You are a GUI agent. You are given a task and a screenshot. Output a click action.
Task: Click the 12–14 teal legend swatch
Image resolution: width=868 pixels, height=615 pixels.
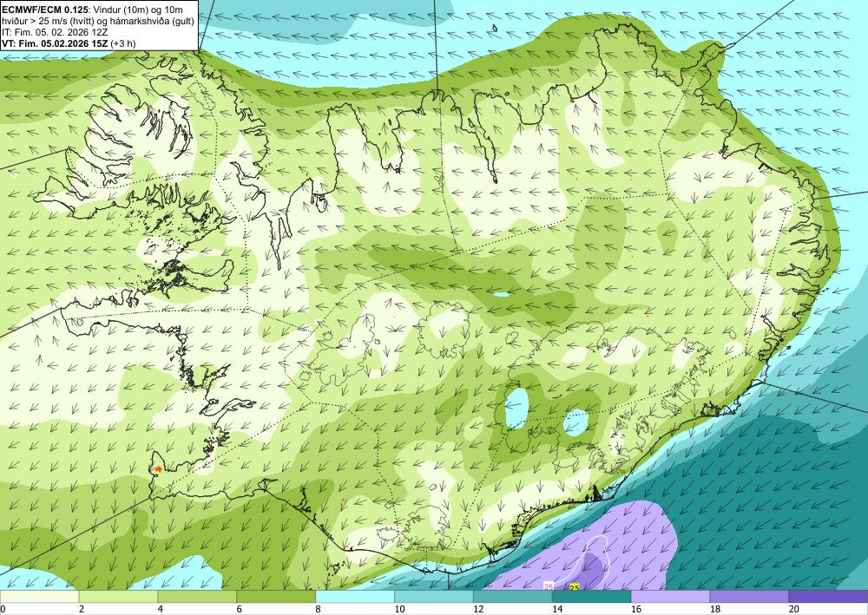[x=513, y=597]
